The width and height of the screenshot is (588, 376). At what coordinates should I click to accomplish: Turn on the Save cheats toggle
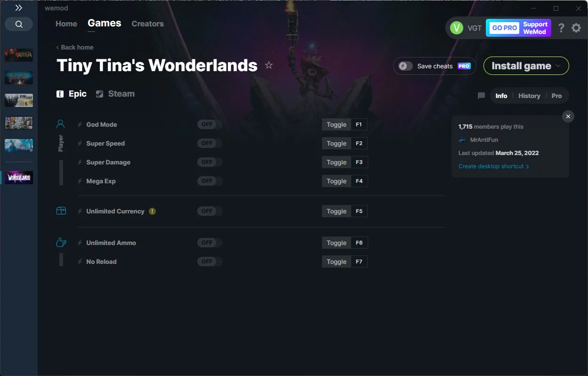(x=405, y=66)
